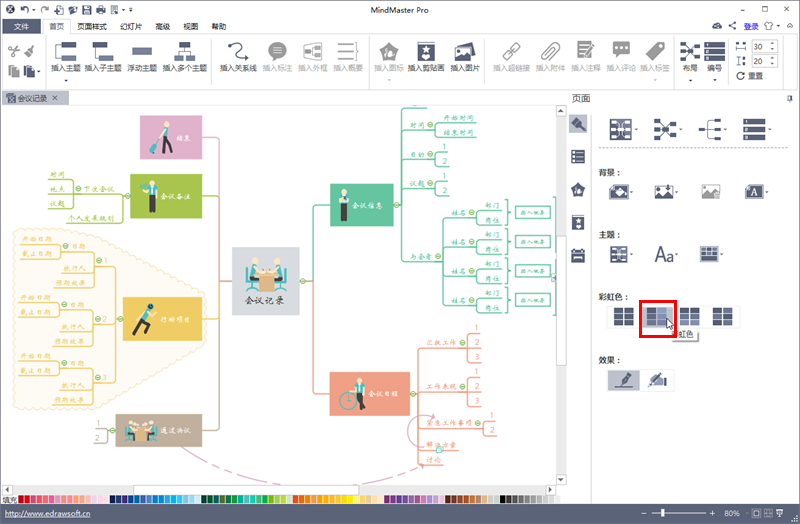The image size is (800, 524).
Task: Adjust the zoom slider handle
Action: tap(662, 513)
